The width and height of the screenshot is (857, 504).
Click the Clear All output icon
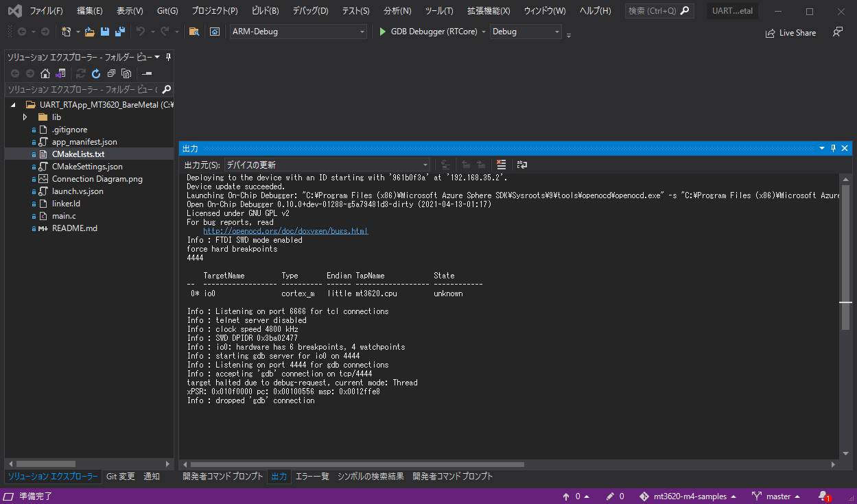pos(502,165)
